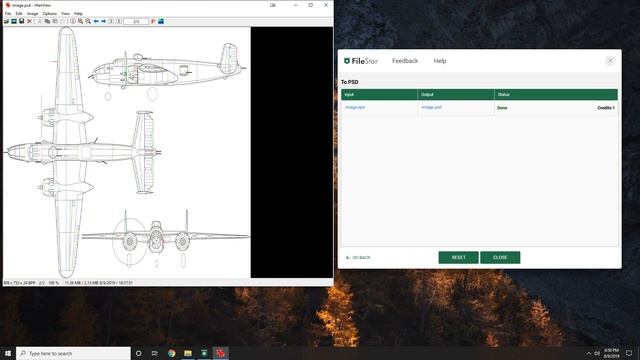
Task: Click the Cut scissors icon in IrfanView toolbar
Action: pos(40,21)
